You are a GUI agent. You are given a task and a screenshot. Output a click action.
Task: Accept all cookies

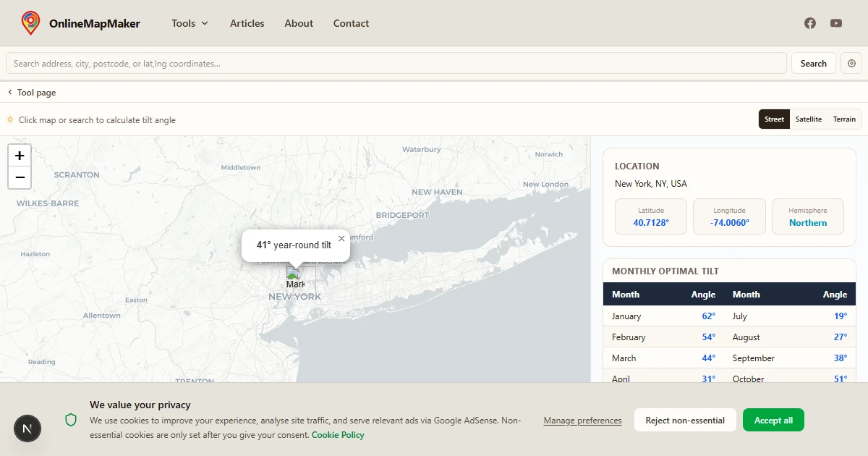(773, 421)
